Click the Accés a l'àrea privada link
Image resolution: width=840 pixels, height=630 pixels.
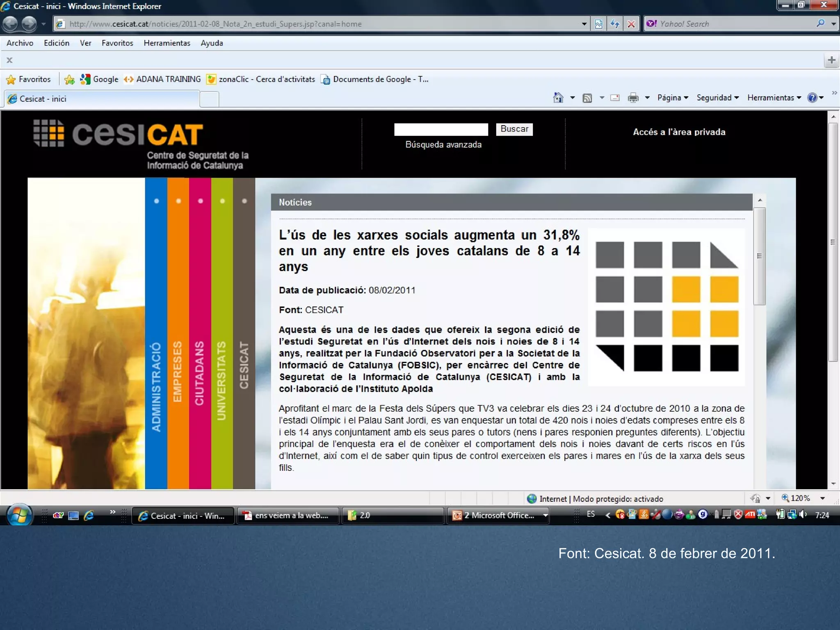679,132
